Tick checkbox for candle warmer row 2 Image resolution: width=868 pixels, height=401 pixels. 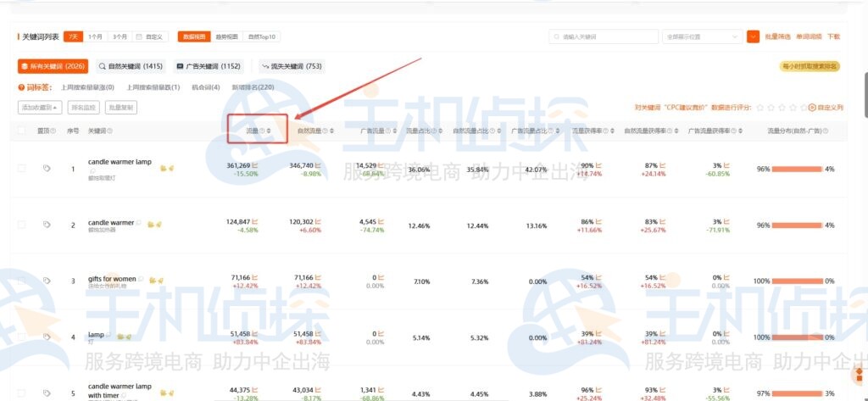pos(21,225)
